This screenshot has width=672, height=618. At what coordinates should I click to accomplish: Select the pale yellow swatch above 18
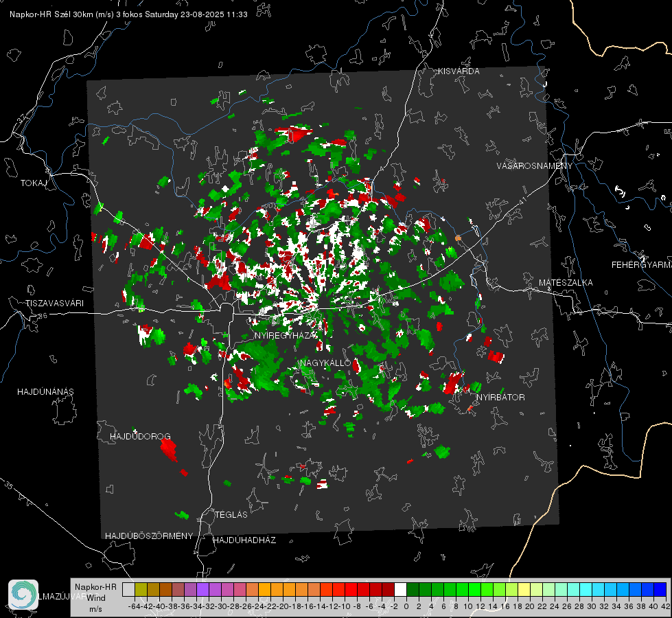click(524, 589)
